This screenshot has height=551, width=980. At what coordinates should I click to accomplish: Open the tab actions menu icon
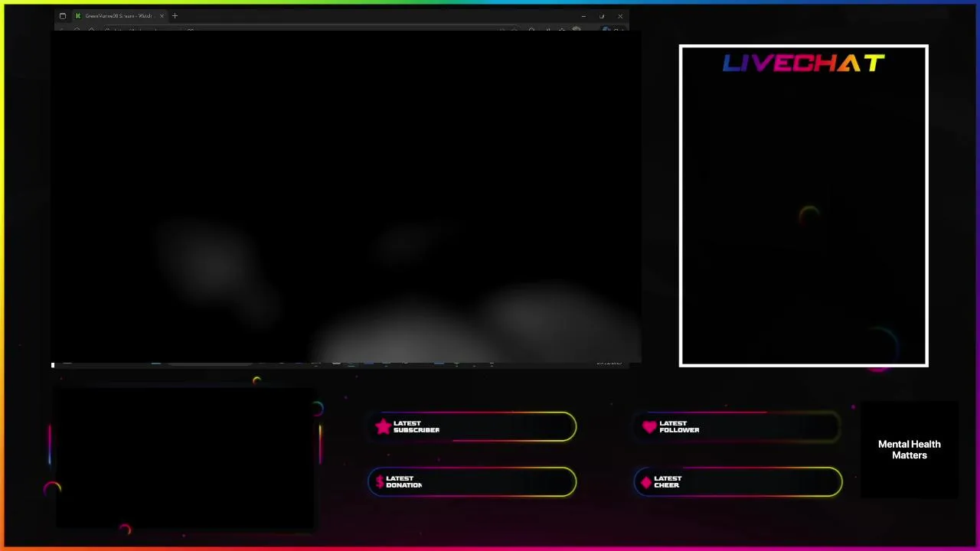[63, 16]
